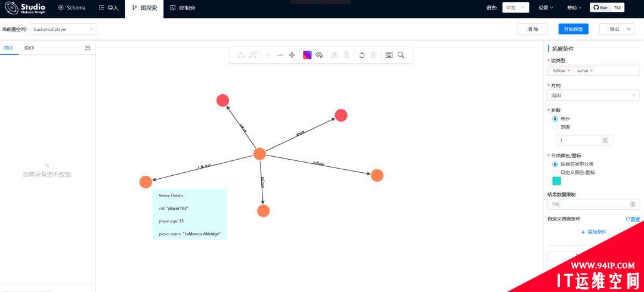Click the trash delete icon
Image resolution: width=644 pixels, height=292 pixels.
point(374,55)
